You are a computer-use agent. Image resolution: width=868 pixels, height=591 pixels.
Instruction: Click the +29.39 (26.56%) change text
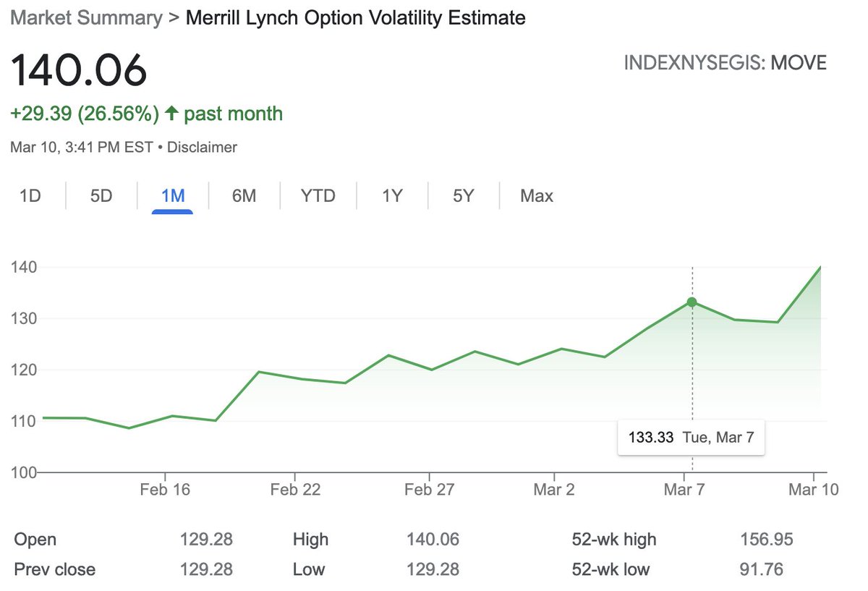click(84, 114)
